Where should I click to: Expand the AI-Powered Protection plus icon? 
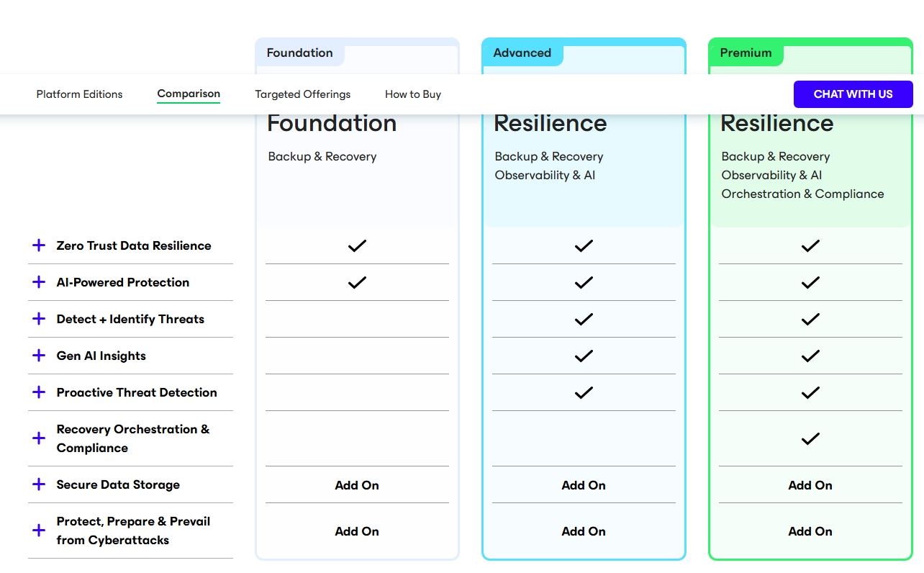(39, 282)
